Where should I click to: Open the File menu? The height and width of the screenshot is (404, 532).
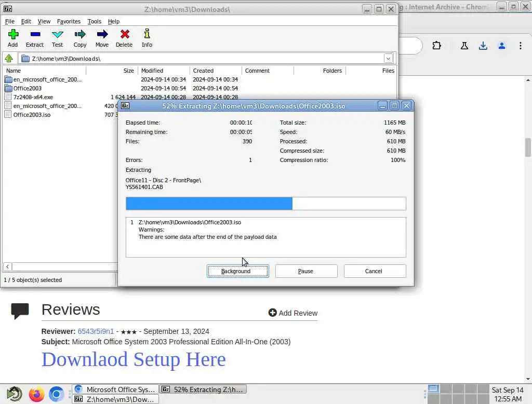(x=9, y=21)
